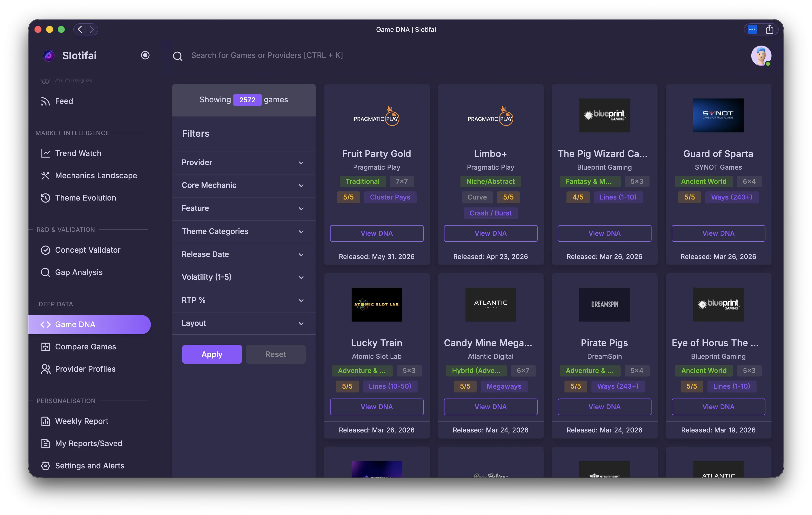Focus the Search for Games or Providers field

point(267,55)
